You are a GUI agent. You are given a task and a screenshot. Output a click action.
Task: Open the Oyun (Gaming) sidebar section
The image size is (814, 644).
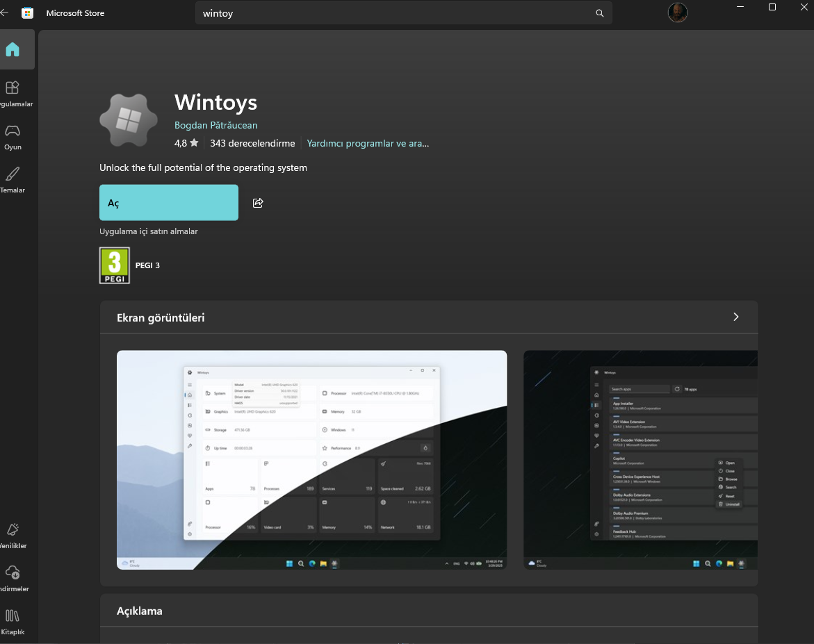click(x=13, y=137)
